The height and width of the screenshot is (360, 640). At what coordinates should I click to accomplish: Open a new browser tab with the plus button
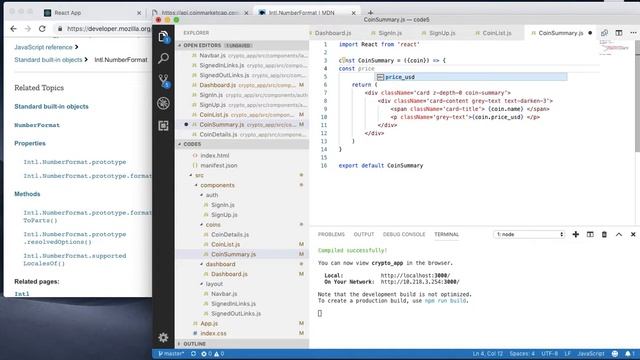(370, 13)
